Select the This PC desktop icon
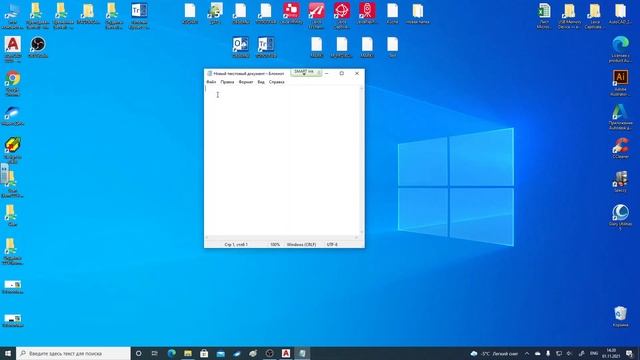 click(x=12, y=16)
